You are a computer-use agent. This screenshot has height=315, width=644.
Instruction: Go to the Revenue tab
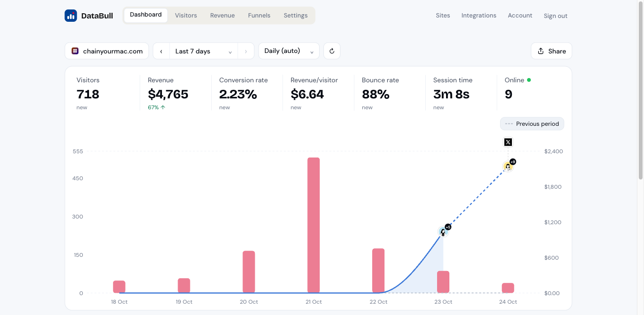pos(223,16)
